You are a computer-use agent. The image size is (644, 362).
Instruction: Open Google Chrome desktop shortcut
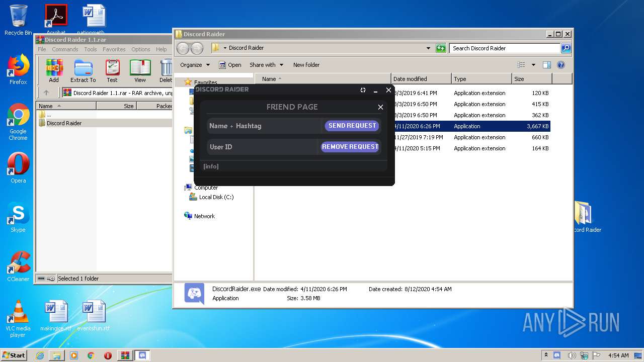point(18,122)
